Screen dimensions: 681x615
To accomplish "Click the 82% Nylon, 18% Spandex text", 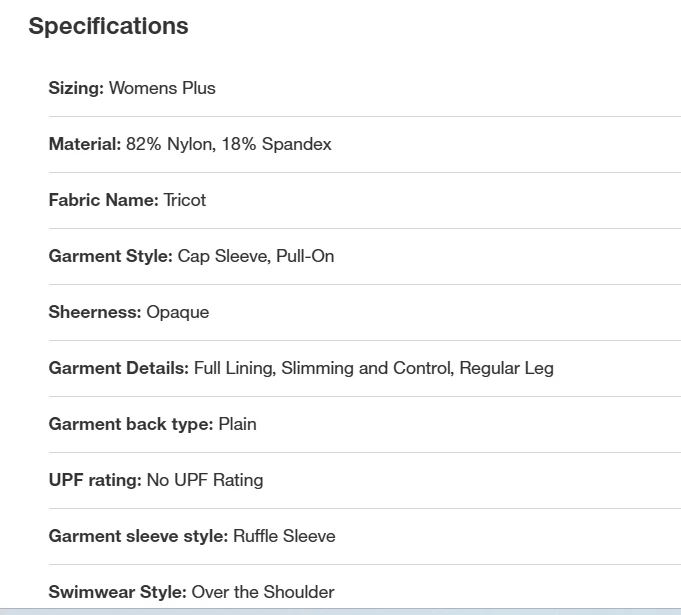I will pos(229,144).
